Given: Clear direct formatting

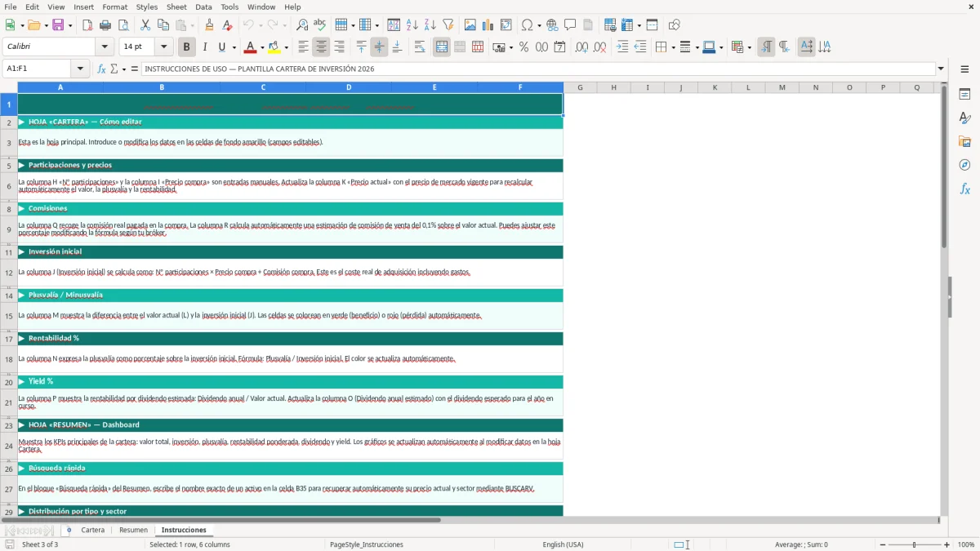Looking at the screenshot, I should click(227, 25).
